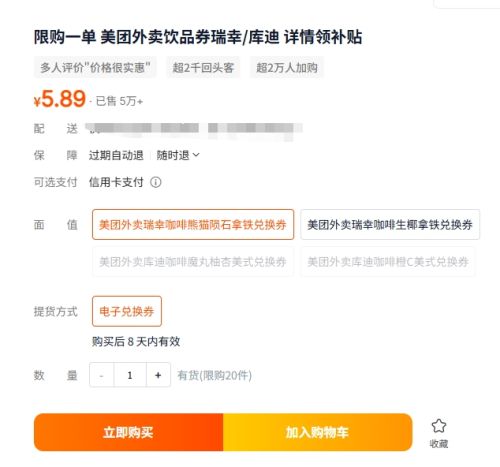Click 信用卡支付 payment option
The height and width of the screenshot is (467, 500).
click(x=116, y=182)
